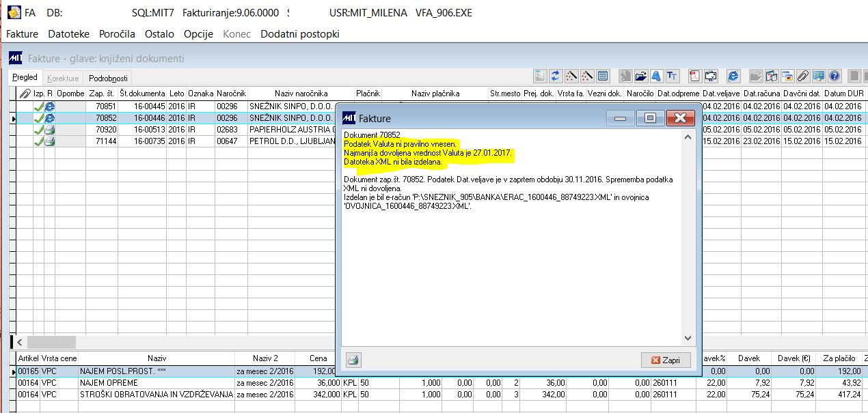The height and width of the screenshot is (413, 868).
Task: Click the Internet Explorer e-invoice toolbar icon
Action: (733, 76)
